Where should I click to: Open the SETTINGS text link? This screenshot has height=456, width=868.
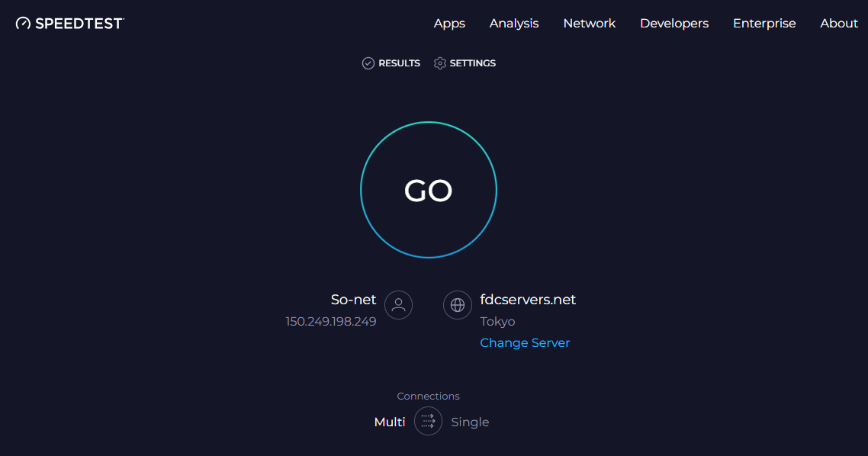(x=473, y=63)
